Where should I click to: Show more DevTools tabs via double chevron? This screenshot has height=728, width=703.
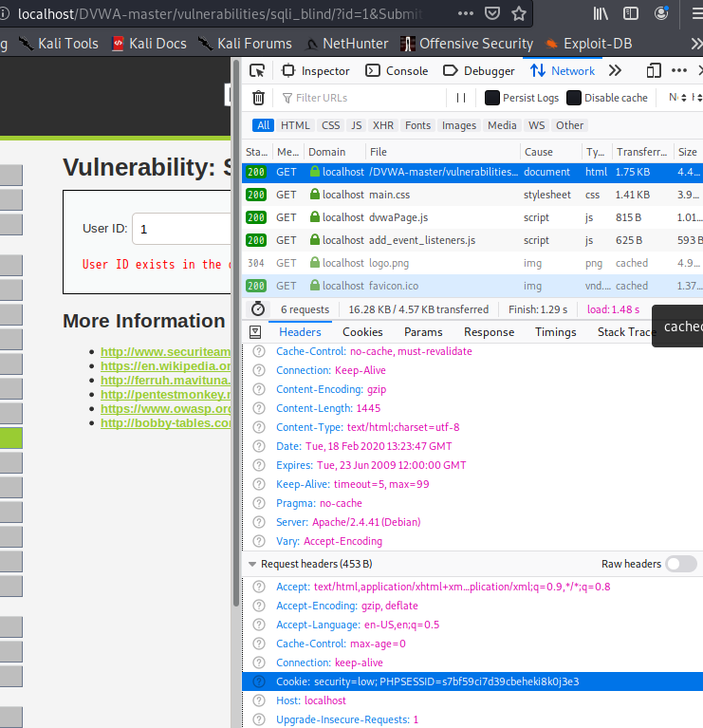(616, 71)
